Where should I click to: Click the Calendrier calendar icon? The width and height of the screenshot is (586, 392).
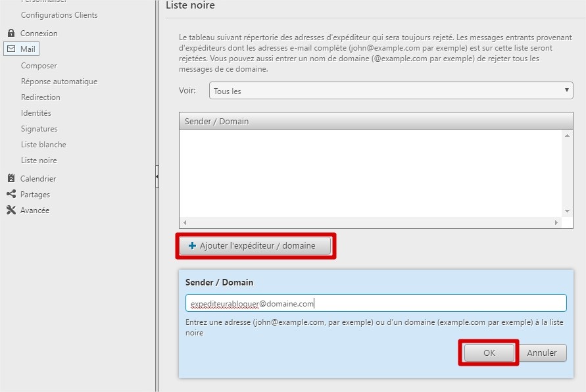(x=11, y=178)
